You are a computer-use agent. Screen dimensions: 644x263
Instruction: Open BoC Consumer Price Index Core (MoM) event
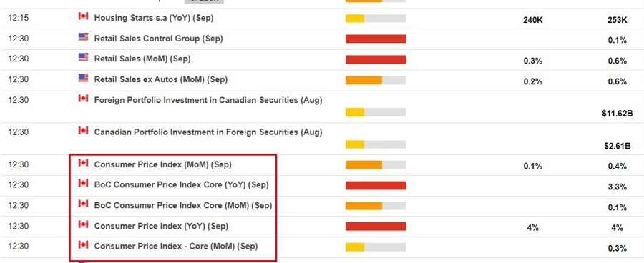[x=183, y=205]
